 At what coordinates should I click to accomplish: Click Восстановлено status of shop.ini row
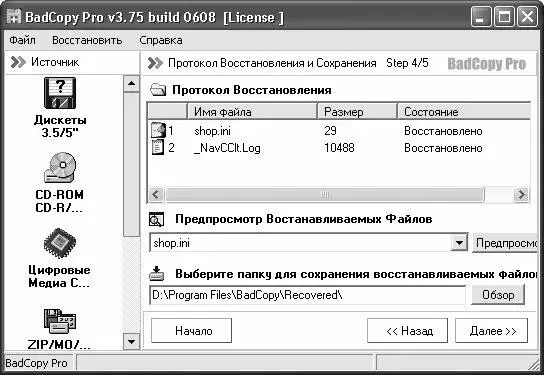[x=443, y=131]
